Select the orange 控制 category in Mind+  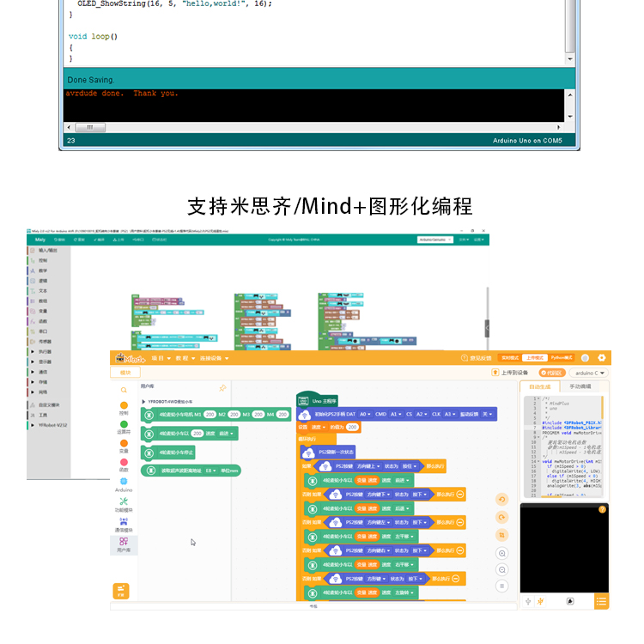(x=124, y=408)
